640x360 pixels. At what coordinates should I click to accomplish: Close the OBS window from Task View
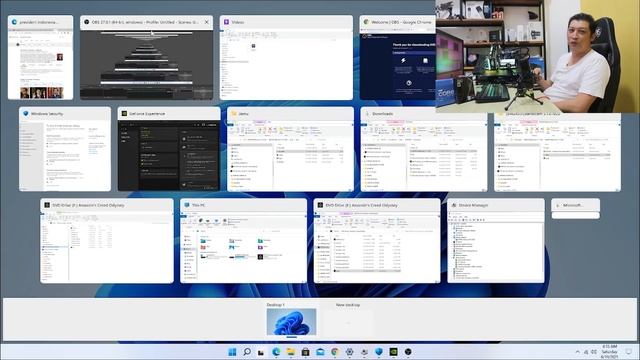coord(207,22)
